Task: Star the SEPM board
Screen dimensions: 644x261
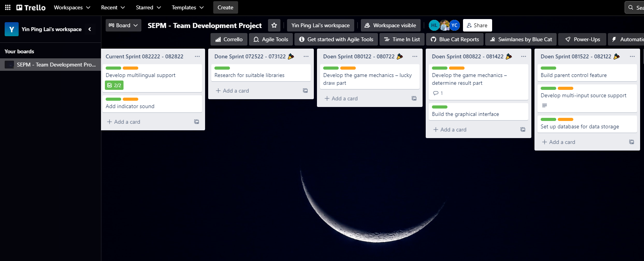Action: point(274,25)
